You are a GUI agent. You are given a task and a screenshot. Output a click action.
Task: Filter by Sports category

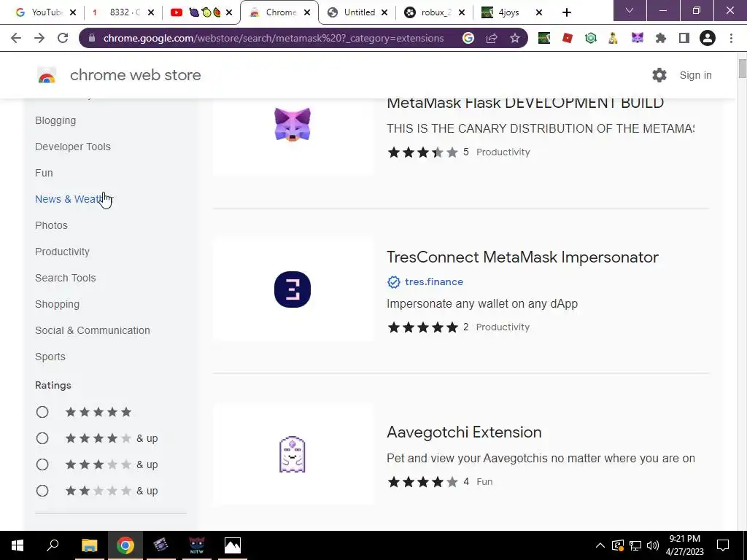pos(50,357)
